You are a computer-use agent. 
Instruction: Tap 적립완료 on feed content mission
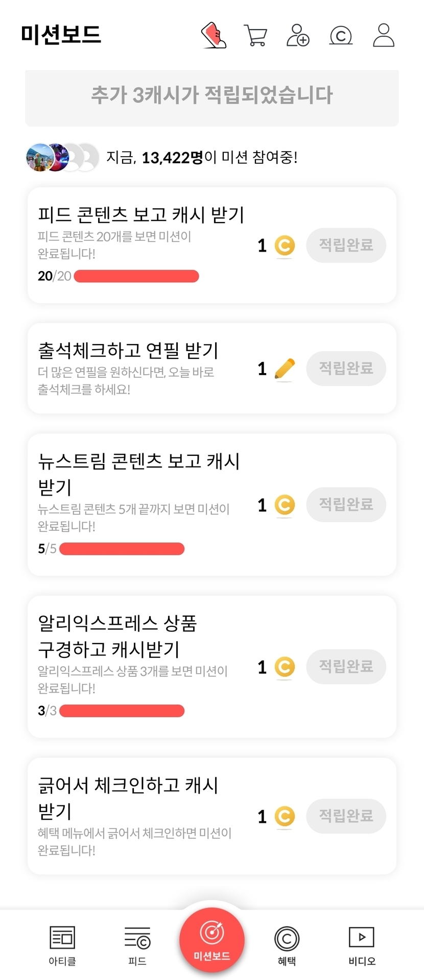coord(346,246)
